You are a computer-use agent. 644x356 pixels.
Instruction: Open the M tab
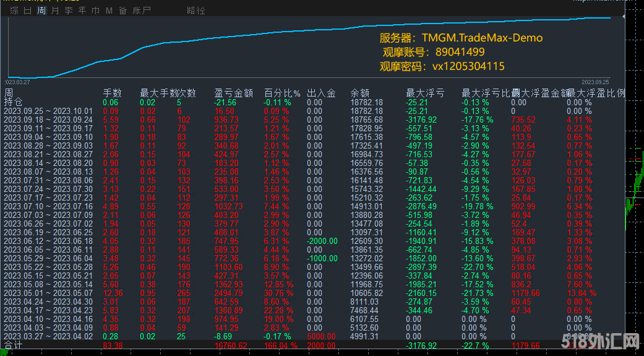[x=109, y=11]
